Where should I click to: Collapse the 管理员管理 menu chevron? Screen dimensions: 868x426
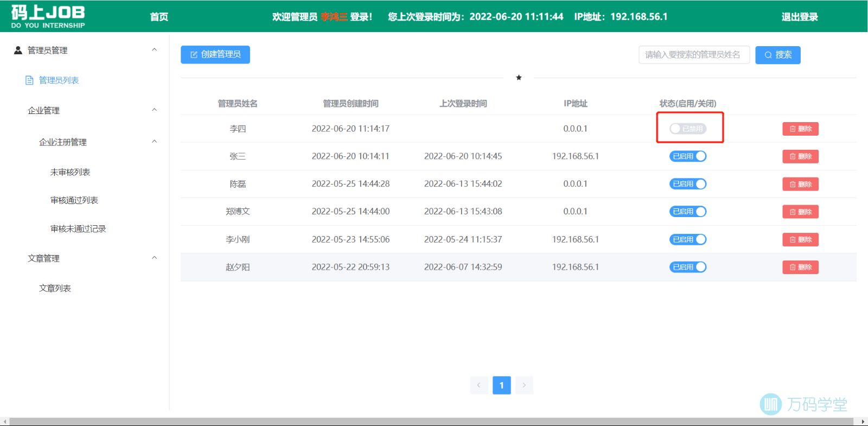154,50
